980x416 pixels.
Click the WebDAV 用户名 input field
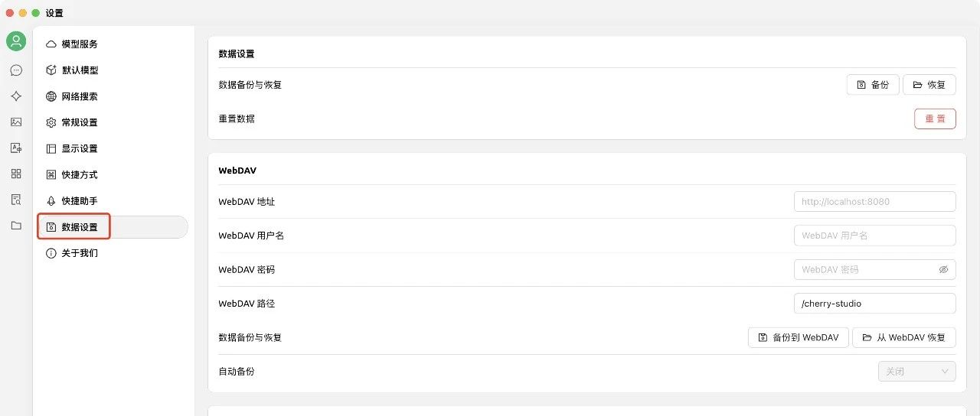(x=874, y=236)
